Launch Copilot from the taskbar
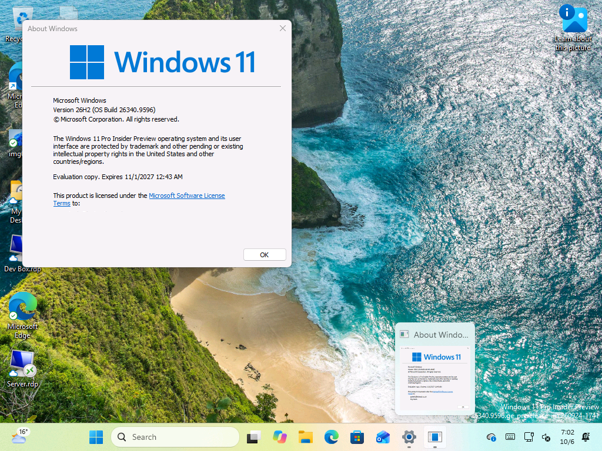This screenshot has width=602, height=451. click(280, 437)
